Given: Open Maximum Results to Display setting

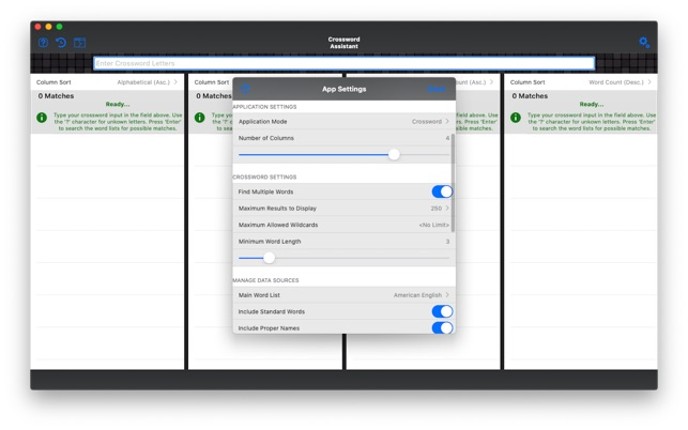Looking at the screenshot, I should click(x=344, y=208).
